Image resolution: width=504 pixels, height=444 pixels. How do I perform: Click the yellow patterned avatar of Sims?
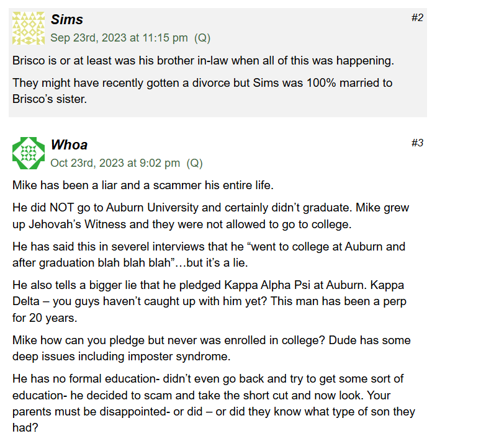(29, 29)
